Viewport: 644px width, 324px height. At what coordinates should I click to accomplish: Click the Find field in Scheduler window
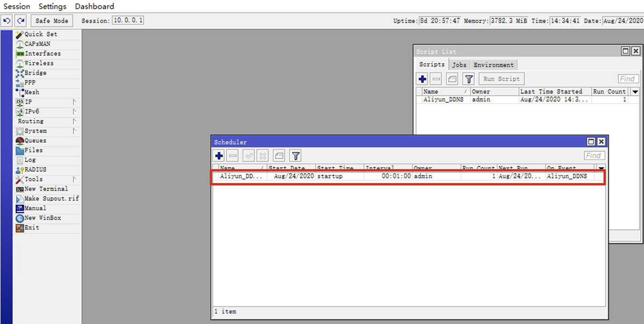[x=593, y=156]
